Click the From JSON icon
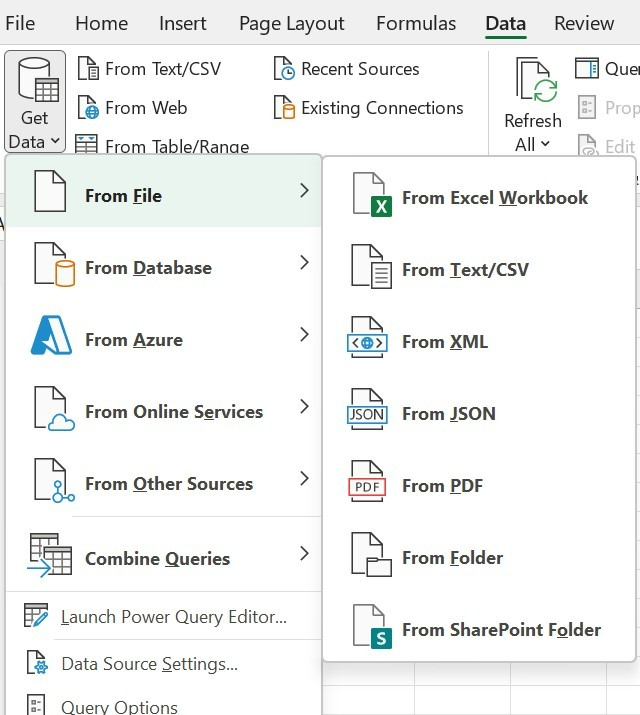 click(367, 409)
